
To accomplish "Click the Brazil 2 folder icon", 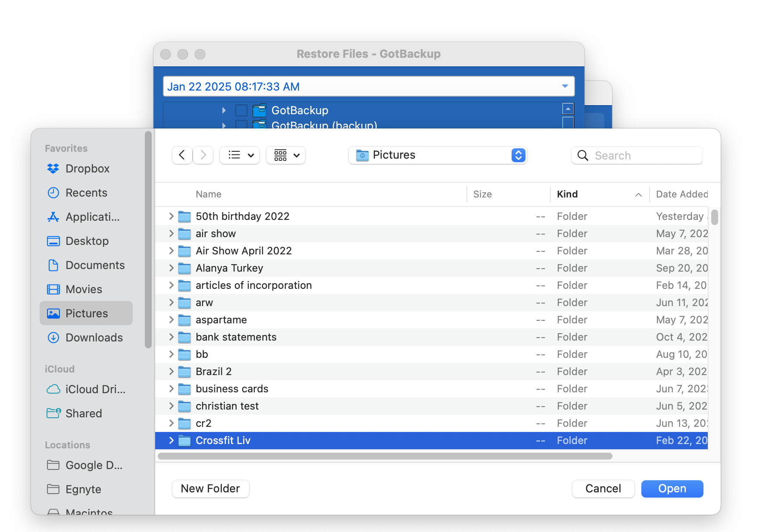I will [x=184, y=372].
